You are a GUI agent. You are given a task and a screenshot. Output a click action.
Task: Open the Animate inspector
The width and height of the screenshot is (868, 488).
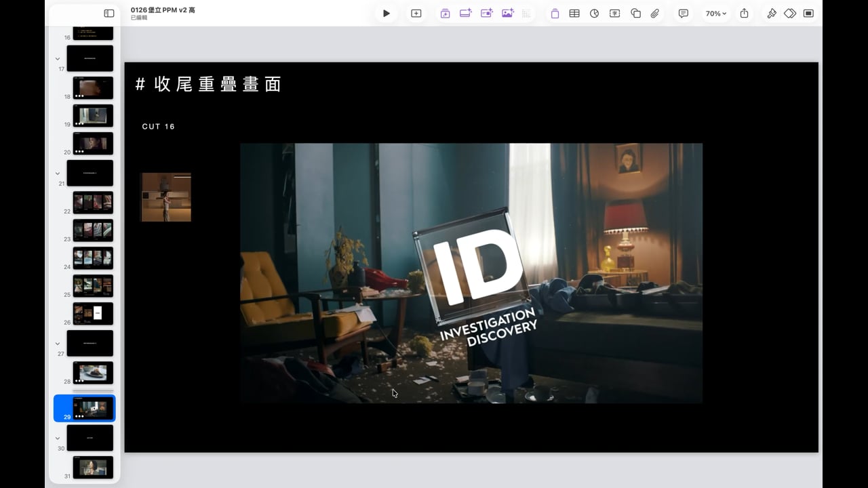[x=790, y=14]
